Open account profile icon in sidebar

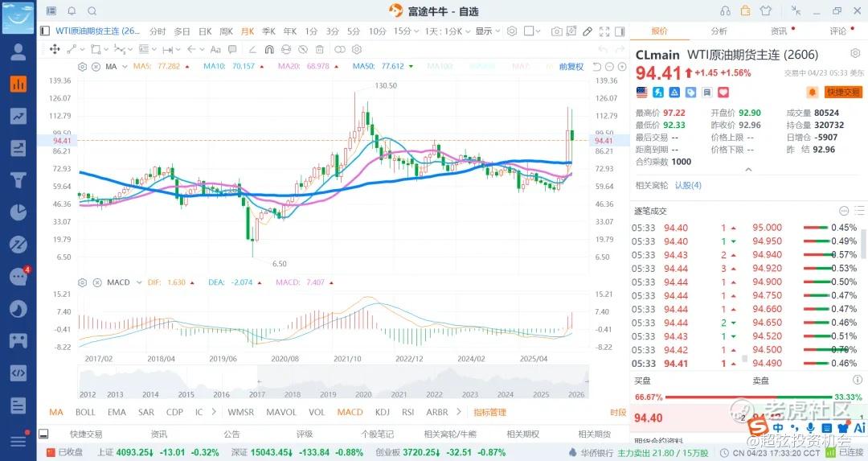pyautogui.click(x=18, y=51)
